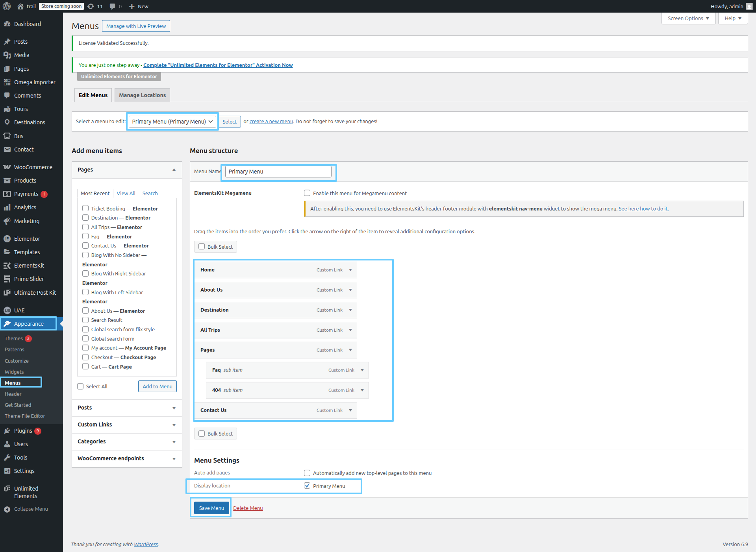Open the comments bubble icon in the admin bar

(113, 6)
